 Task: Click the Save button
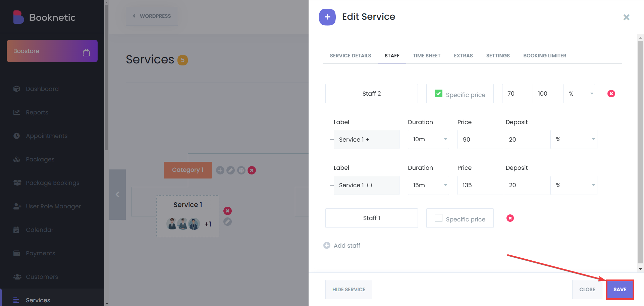point(620,290)
